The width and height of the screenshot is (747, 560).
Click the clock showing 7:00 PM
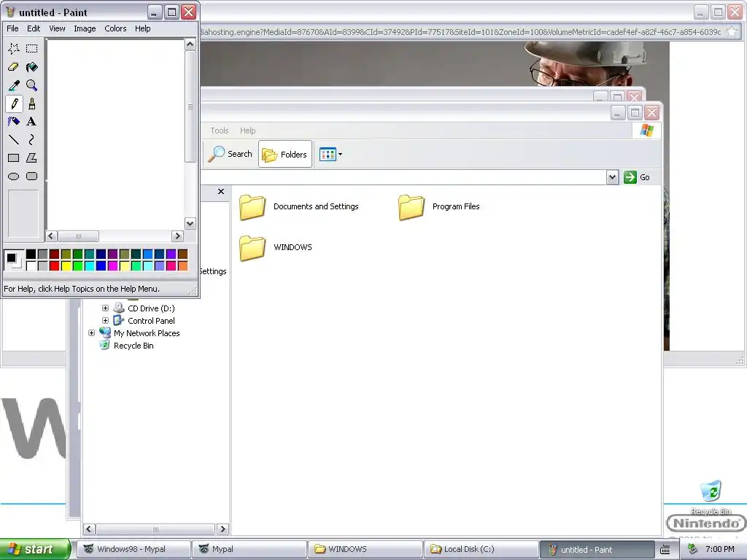pos(720,549)
